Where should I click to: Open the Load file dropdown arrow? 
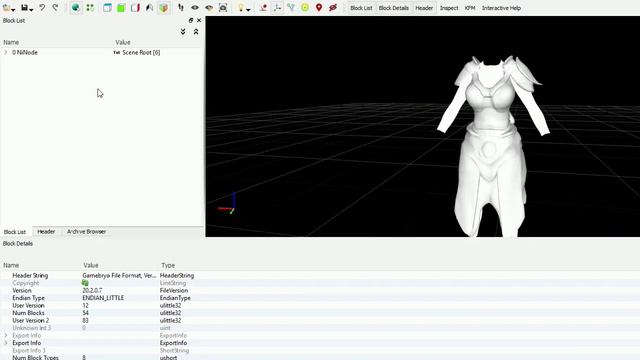pos(13,9)
